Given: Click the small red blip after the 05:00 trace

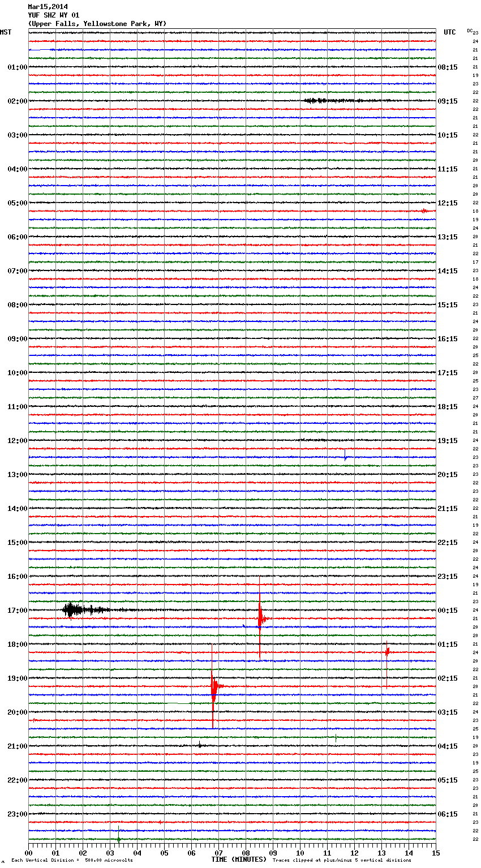Looking at the screenshot, I should 424,210.
